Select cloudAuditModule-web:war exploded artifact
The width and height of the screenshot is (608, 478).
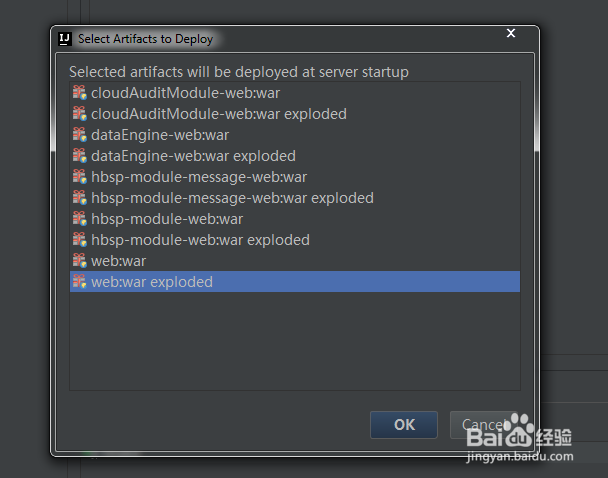point(218,114)
